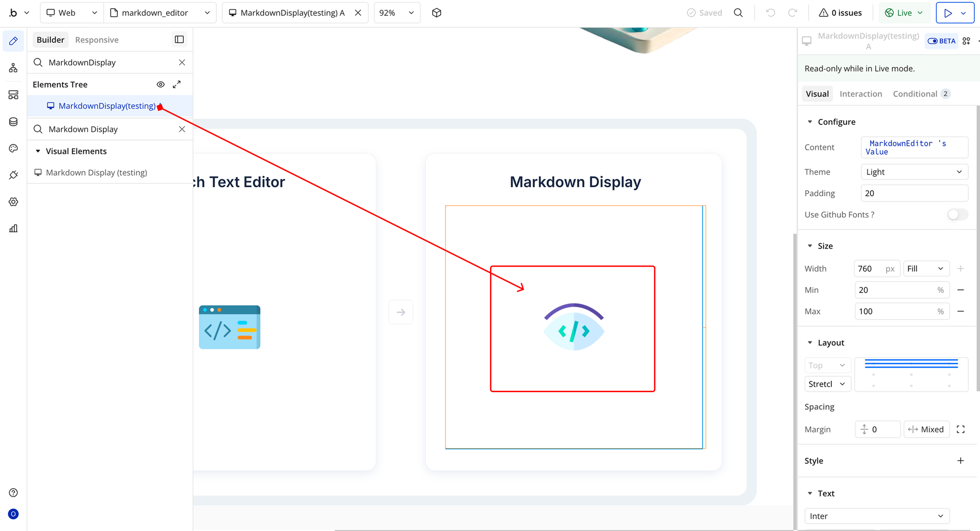
Task: Open the Styles palette icon
Action: [x=13, y=148]
